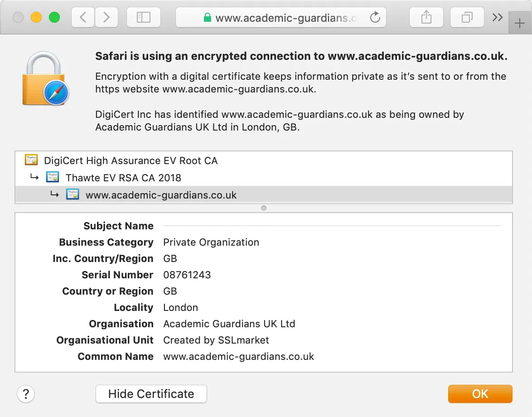Go forward with the Safari forward arrow

coord(106,17)
